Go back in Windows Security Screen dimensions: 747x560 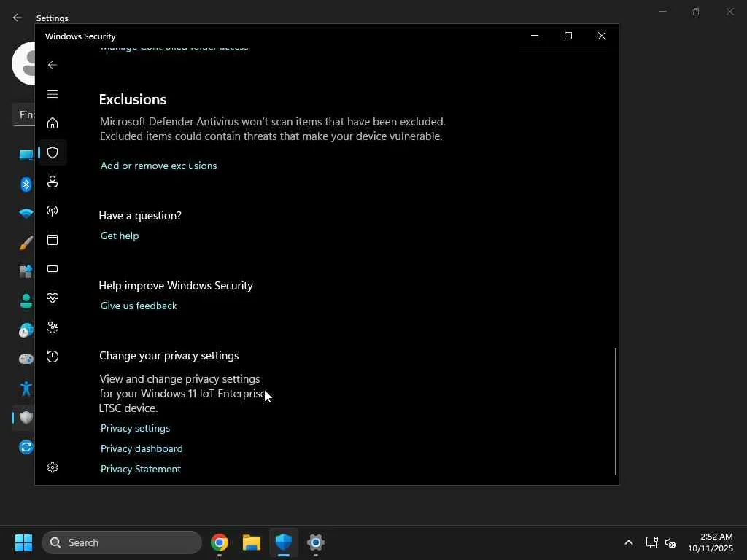pos(53,65)
